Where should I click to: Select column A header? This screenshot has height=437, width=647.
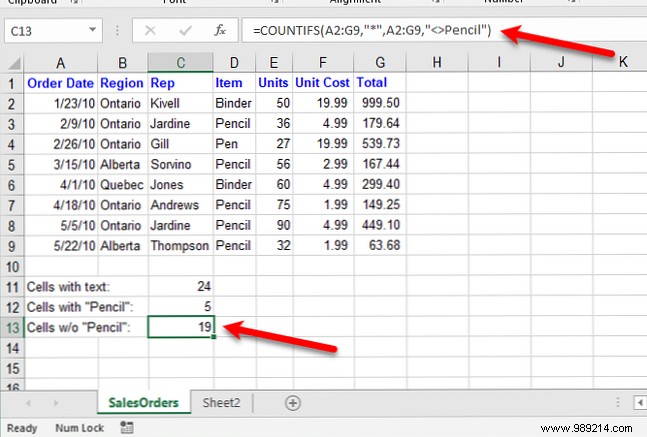(61, 63)
